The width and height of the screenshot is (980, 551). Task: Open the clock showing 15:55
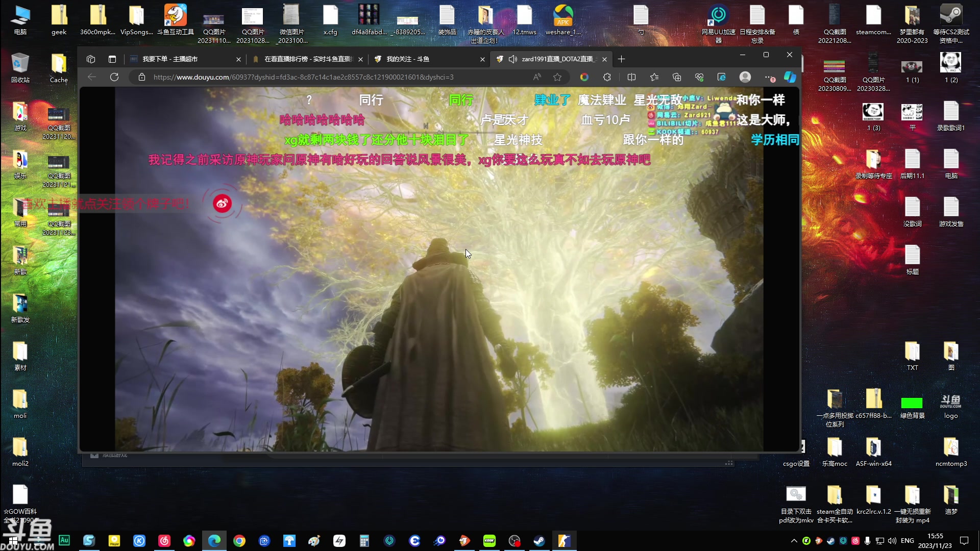tap(935, 541)
